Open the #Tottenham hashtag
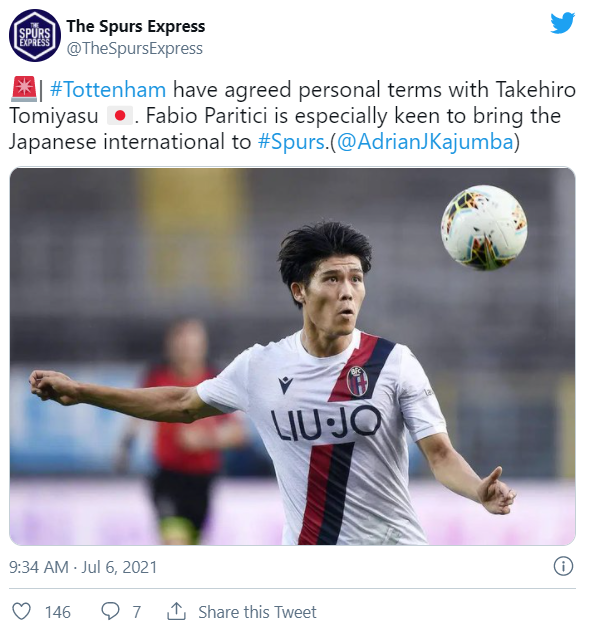The image size is (590, 626). [x=108, y=89]
